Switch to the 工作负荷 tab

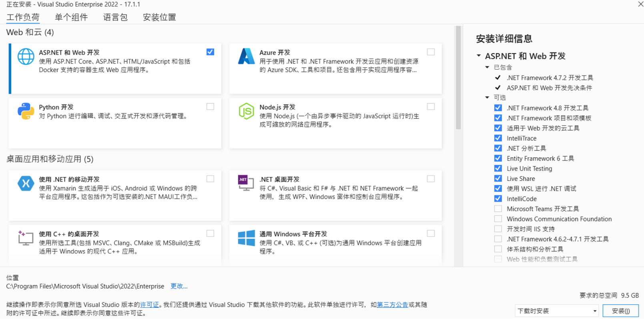click(23, 17)
